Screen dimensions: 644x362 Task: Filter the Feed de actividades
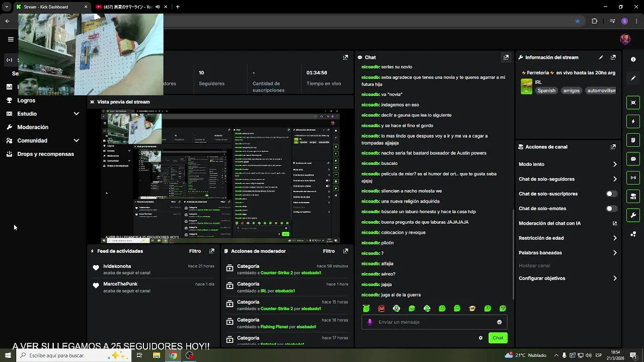point(195,251)
